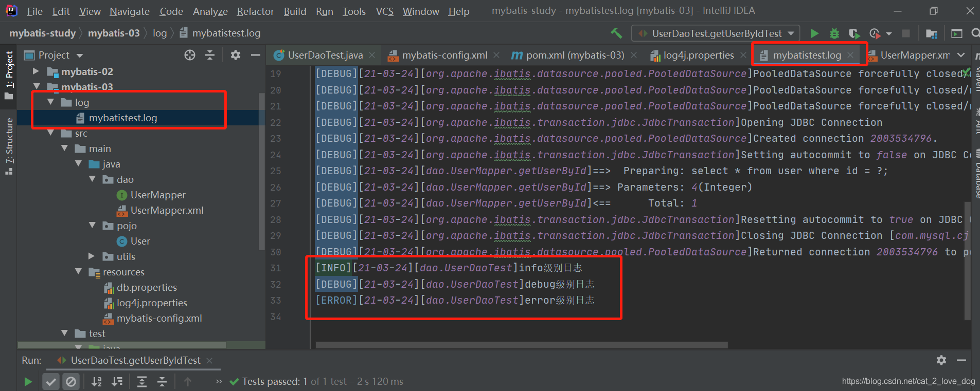Close the mybatistest.log editor tab
Viewport: 980px width, 391px height.
tap(850, 55)
